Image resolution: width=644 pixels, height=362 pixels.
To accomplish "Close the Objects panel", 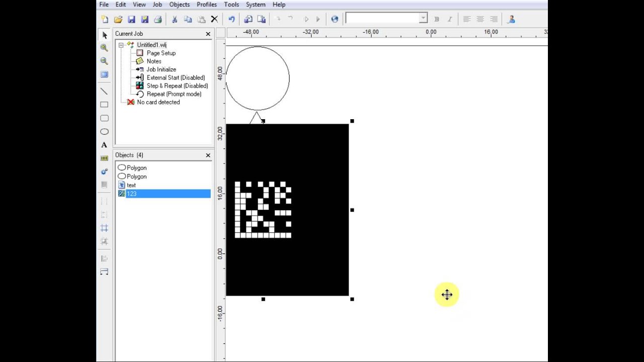I will pos(208,155).
